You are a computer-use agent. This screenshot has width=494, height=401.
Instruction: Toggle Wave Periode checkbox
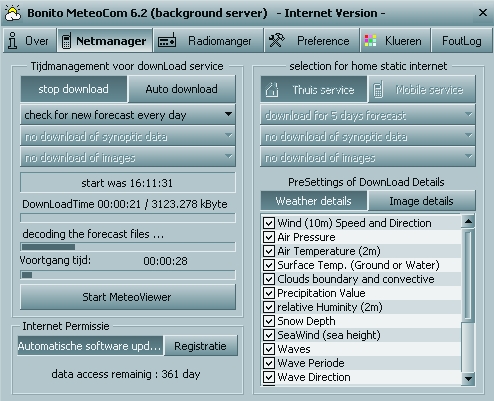pos(269,363)
